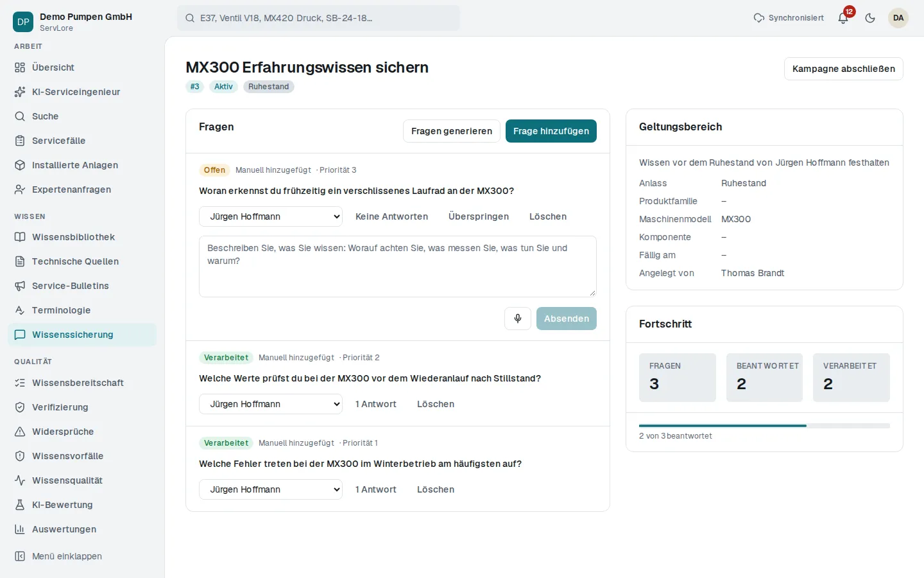
Task: Click the Suche magnifier icon in sidebar
Action: (20, 116)
